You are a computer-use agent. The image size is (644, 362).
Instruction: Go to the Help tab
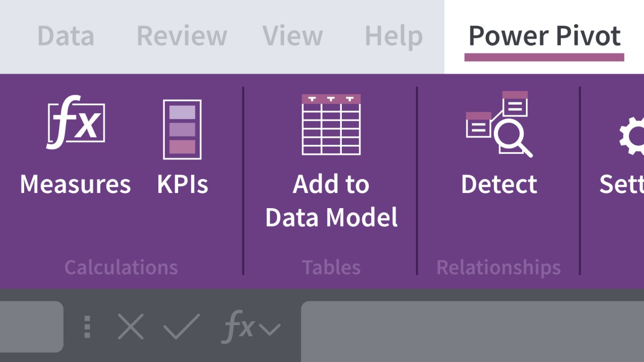point(393,36)
